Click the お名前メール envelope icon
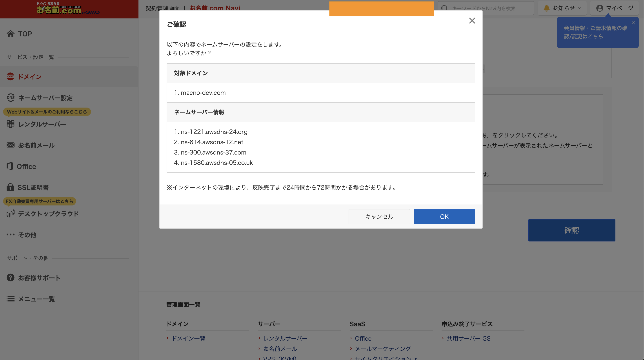The height and width of the screenshot is (360, 644). coord(10,145)
